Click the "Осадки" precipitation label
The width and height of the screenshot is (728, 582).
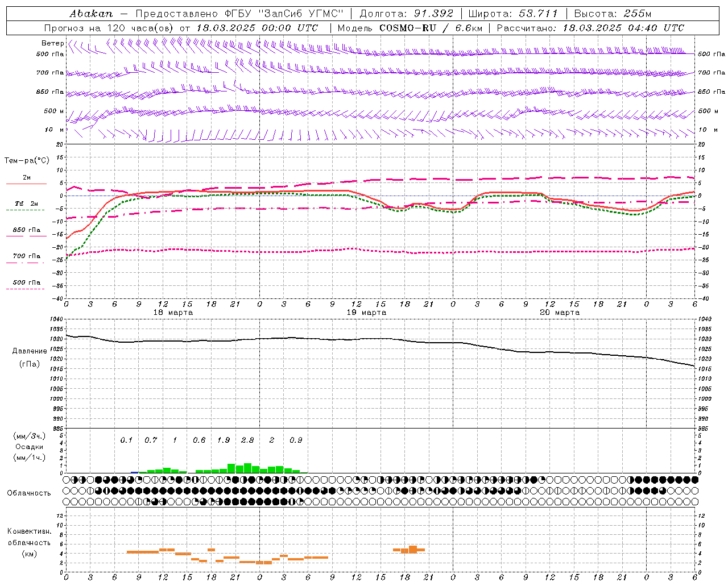30,447
